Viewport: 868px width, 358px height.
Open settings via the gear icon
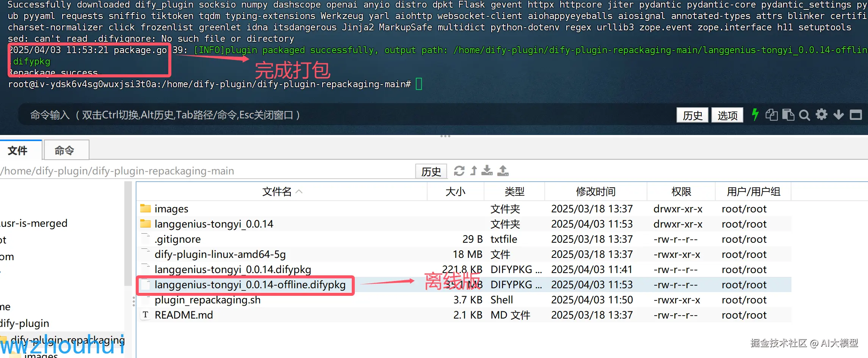click(821, 115)
